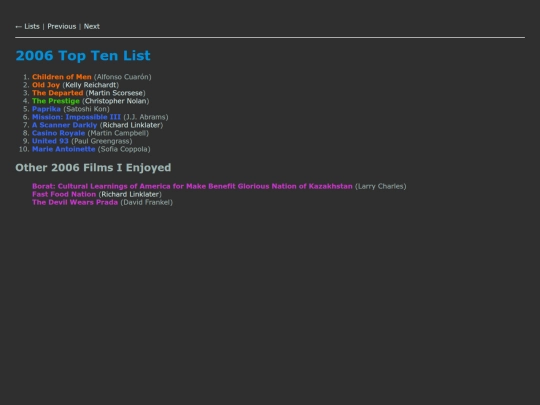
Task: Click director name Larry Charles
Action: point(381,186)
